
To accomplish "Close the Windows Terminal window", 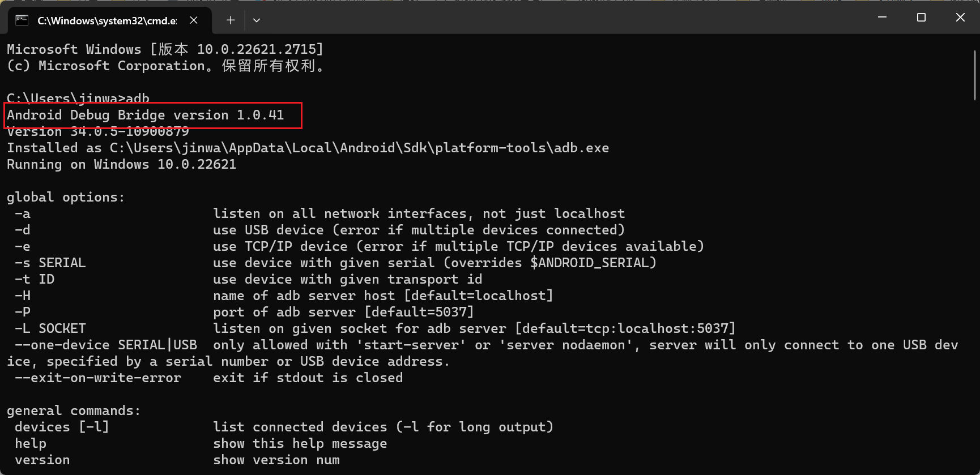I will [960, 18].
